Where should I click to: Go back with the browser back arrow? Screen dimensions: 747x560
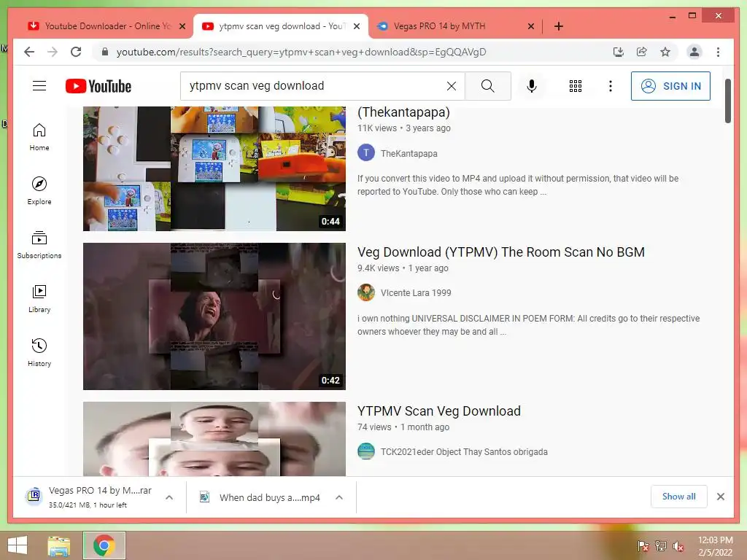(x=29, y=52)
